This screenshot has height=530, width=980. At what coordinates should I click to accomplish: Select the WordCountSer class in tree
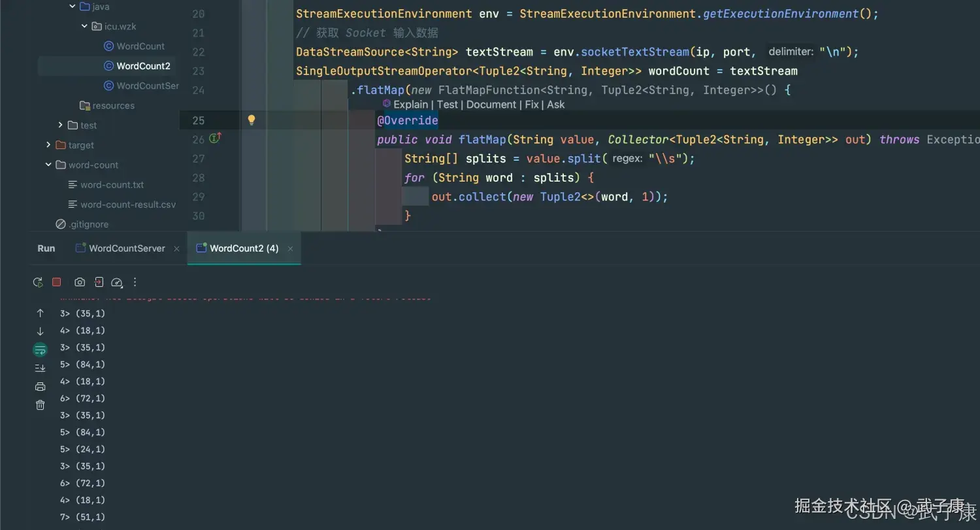click(141, 86)
